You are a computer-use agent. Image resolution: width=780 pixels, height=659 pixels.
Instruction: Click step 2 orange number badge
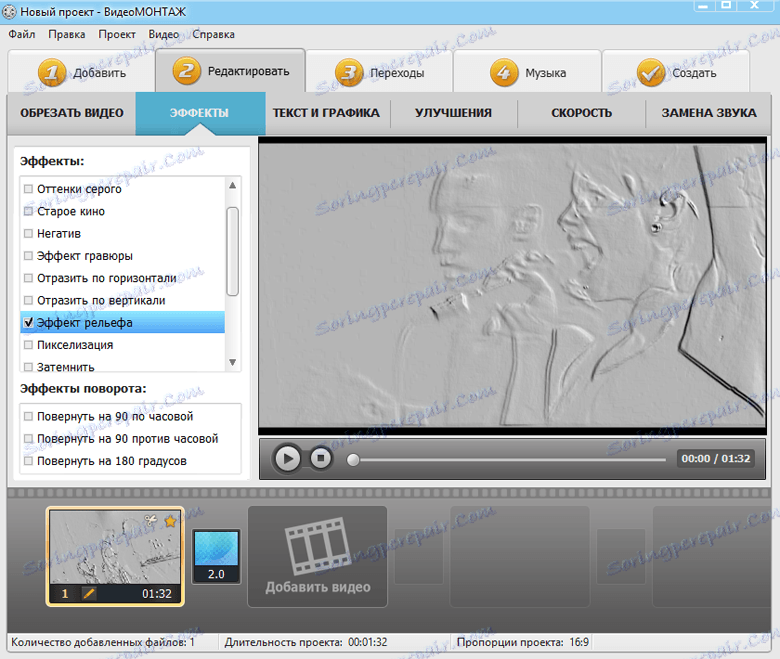(x=187, y=71)
